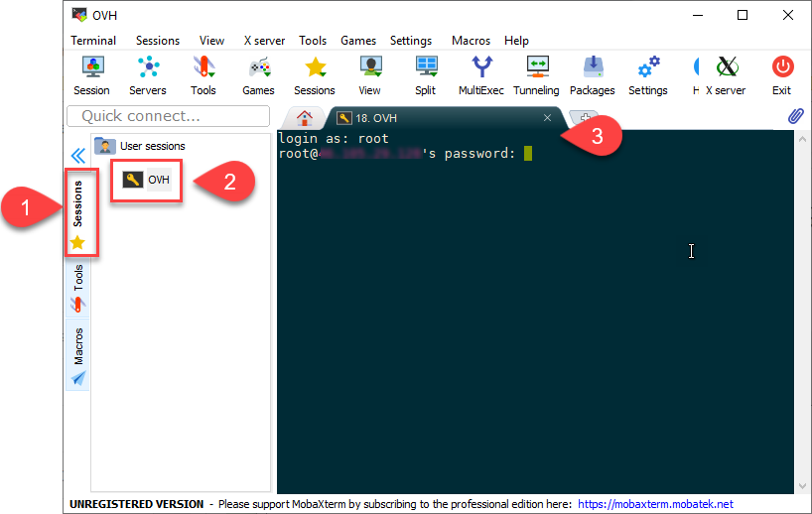Screen dimensions: 812x514
Task: Click the MobaXterm title bar app icon
Action: [x=79, y=15]
